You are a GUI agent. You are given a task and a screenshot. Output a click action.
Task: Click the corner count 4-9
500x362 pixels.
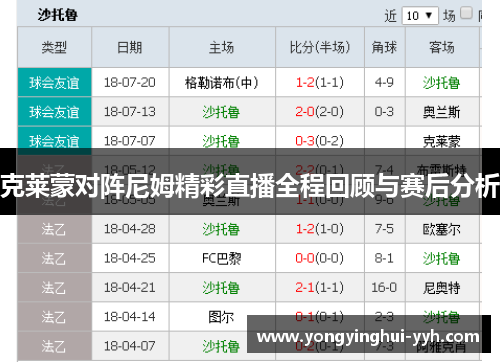pos(385,82)
